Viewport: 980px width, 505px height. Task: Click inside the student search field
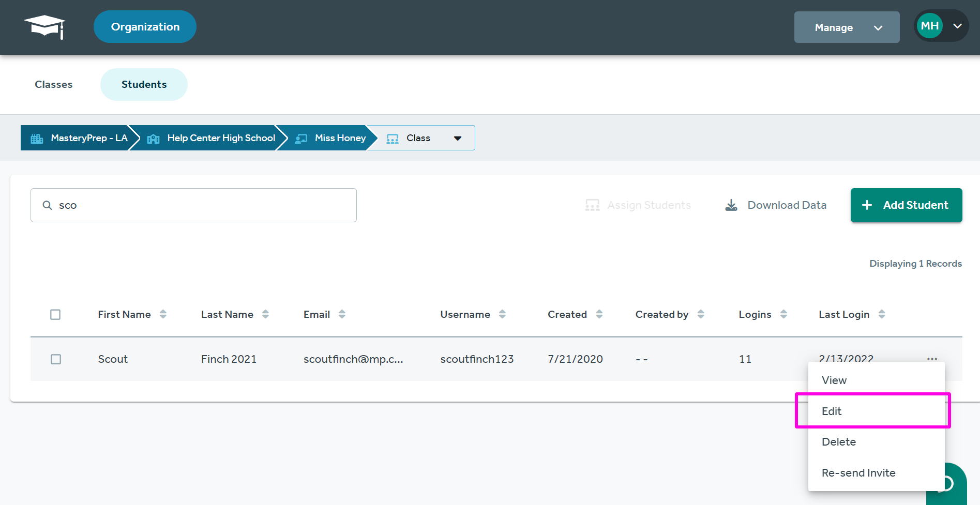pos(193,205)
